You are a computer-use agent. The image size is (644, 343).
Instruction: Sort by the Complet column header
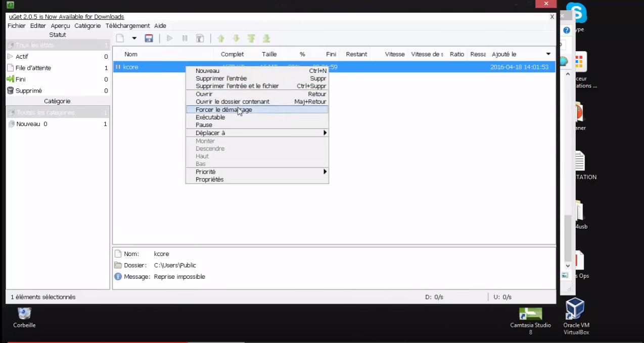pos(232,54)
